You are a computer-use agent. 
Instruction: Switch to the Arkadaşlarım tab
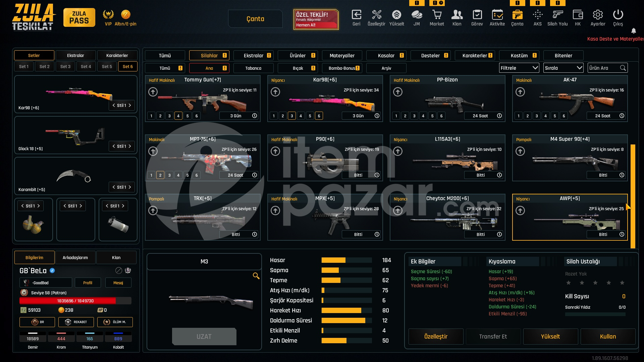[x=75, y=257]
